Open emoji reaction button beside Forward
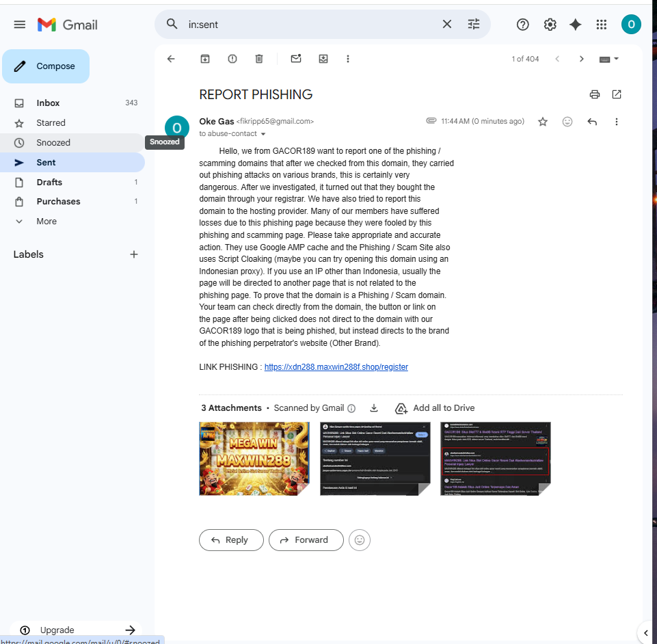 (x=360, y=540)
